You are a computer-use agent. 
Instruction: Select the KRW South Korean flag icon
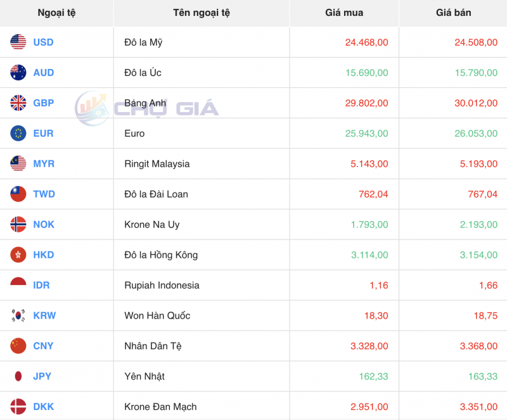pyautogui.click(x=16, y=315)
